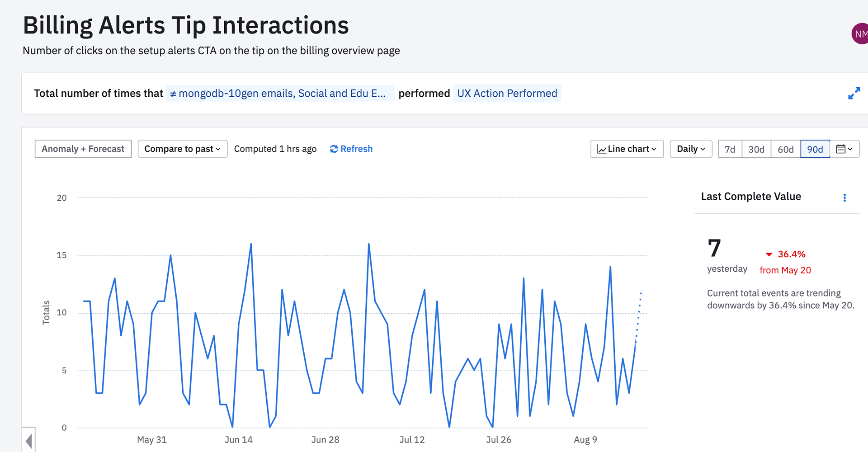Click the NM user avatar
Screen dimensions: 868x452
click(860, 33)
